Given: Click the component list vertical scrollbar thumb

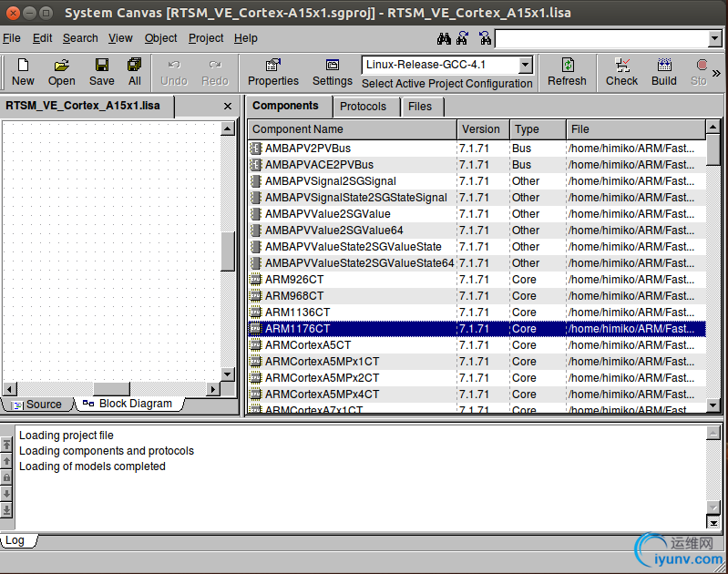Looking at the screenshot, I should (713, 149).
